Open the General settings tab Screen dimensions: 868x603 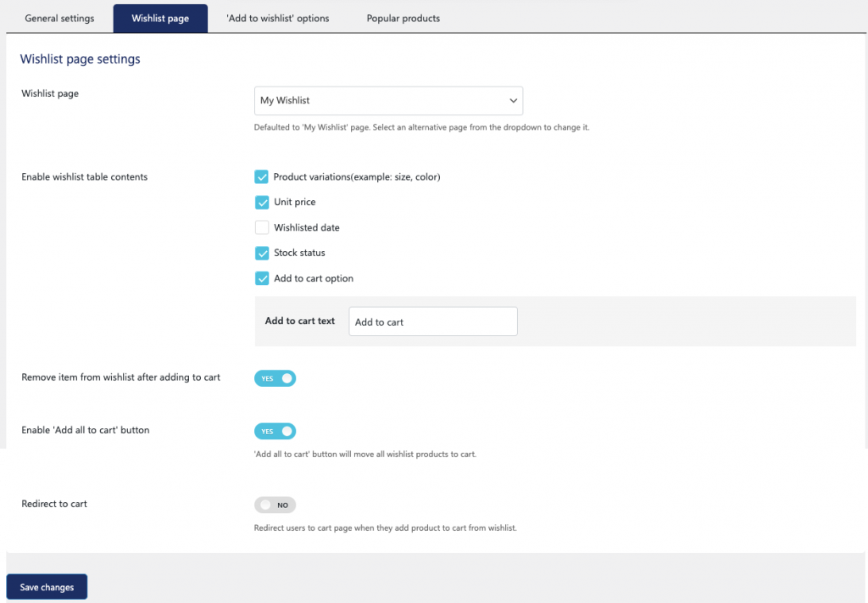pos(59,18)
